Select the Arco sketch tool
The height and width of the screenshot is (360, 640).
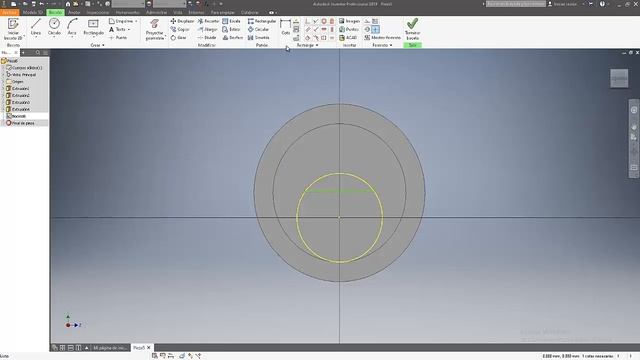coord(72,27)
